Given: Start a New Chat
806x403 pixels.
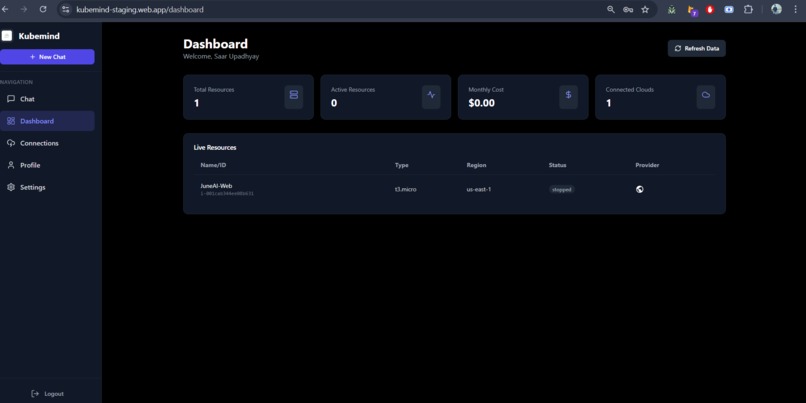Looking at the screenshot, I should tap(47, 57).
